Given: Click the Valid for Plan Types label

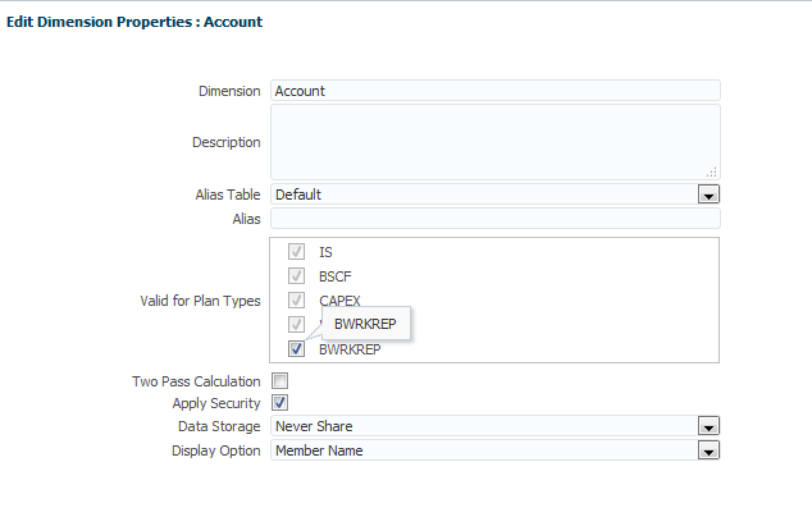Looking at the screenshot, I should pos(200,301).
